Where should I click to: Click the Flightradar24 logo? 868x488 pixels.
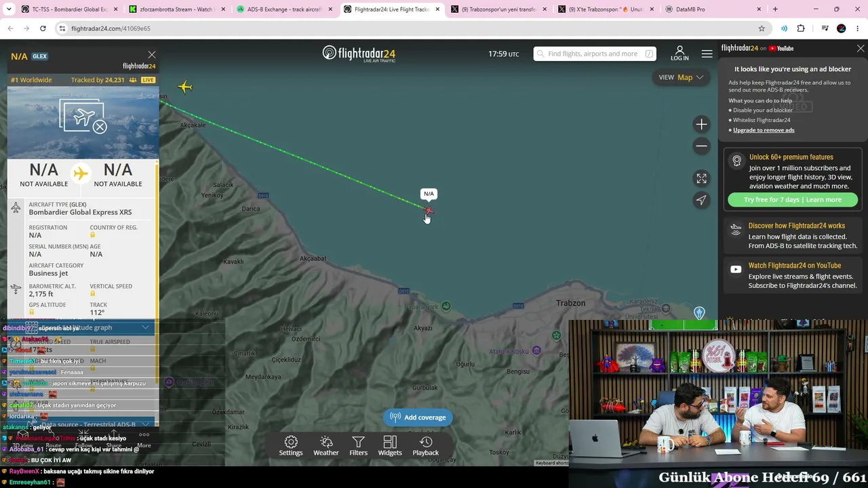[359, 54]
